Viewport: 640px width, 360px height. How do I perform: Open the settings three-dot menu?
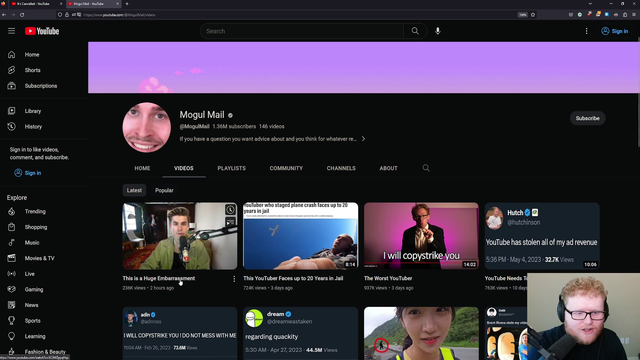(587, 31)
